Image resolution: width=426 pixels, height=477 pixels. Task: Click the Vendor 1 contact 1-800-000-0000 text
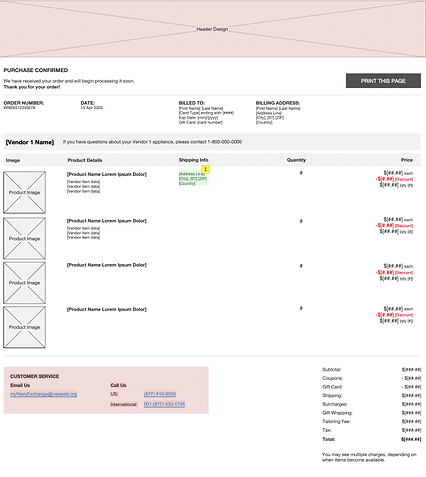tap(152, 142)
